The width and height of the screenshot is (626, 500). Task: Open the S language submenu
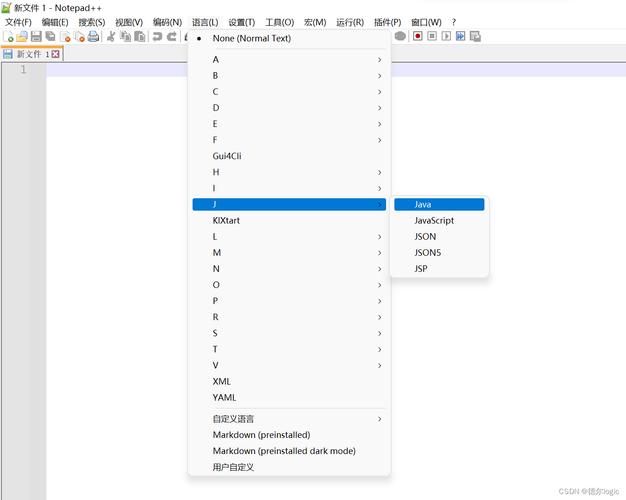click(289, 333)
